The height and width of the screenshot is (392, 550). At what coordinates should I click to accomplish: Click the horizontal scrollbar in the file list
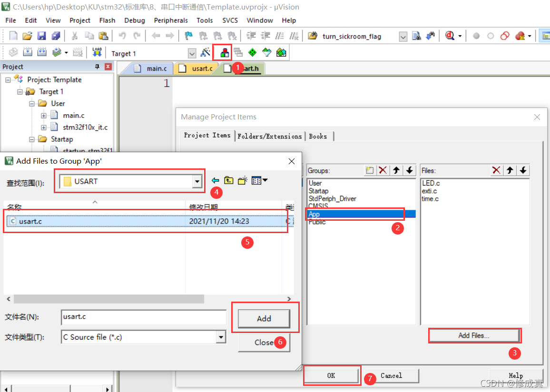point(109,299)
